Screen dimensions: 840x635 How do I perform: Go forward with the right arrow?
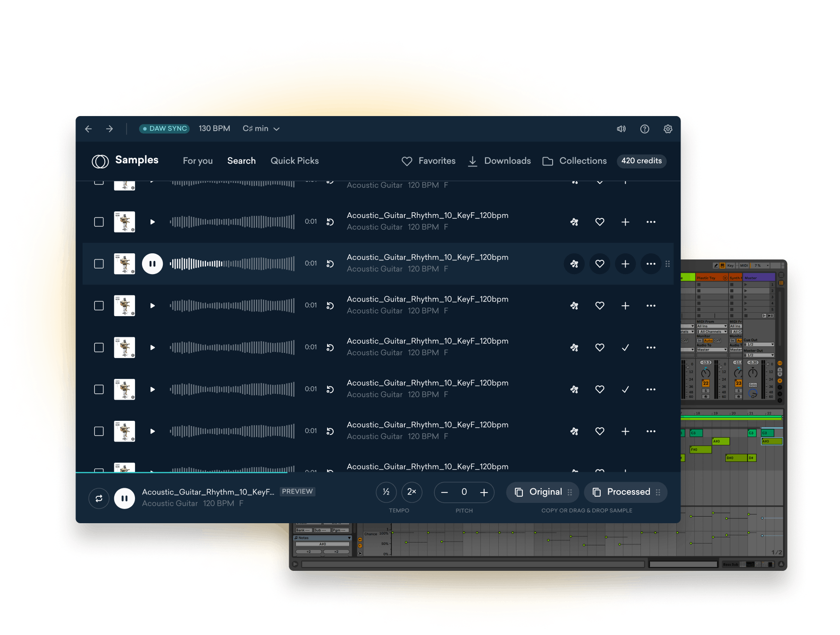[109, 129]
